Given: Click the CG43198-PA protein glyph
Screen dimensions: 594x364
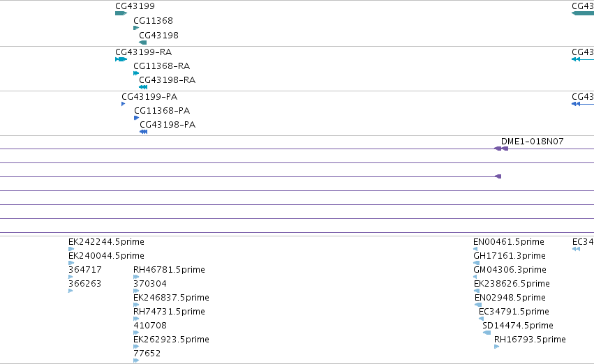Looking at the screenshot, I should 144,132.
